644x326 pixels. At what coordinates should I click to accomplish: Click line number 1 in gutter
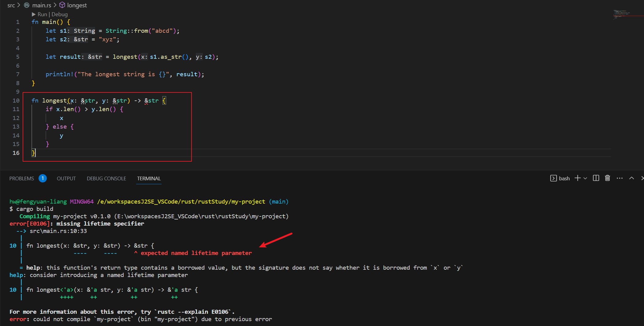[18, 22]
